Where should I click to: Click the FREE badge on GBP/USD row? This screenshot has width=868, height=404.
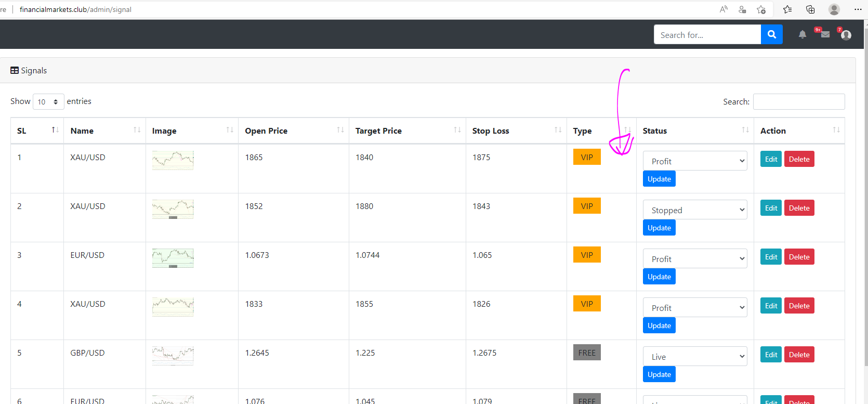[x=587, y=353]
